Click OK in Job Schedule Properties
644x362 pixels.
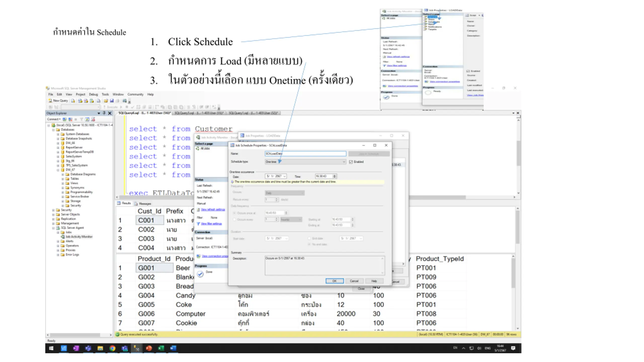click(335, 281)
